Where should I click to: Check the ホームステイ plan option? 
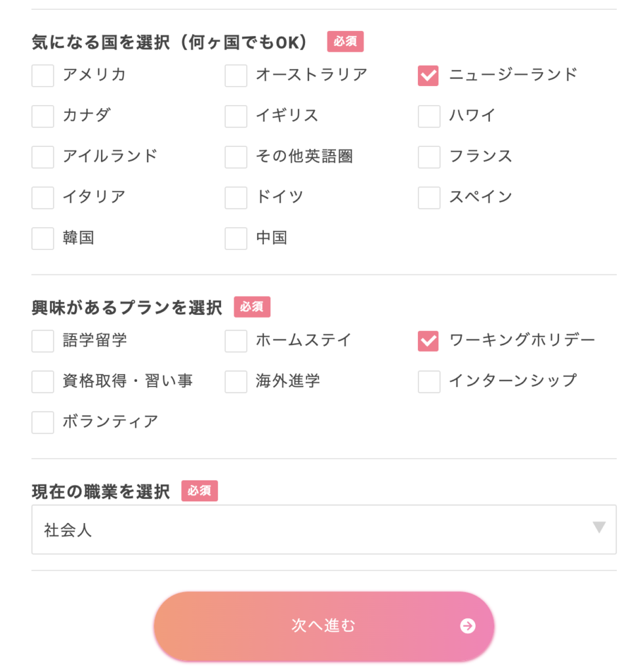click(236, 341)
